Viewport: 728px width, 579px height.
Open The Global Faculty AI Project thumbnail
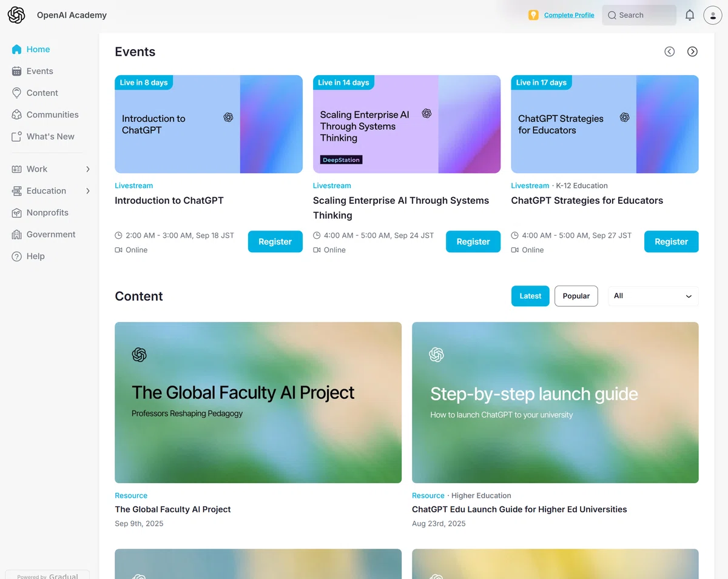coord(258,403)
